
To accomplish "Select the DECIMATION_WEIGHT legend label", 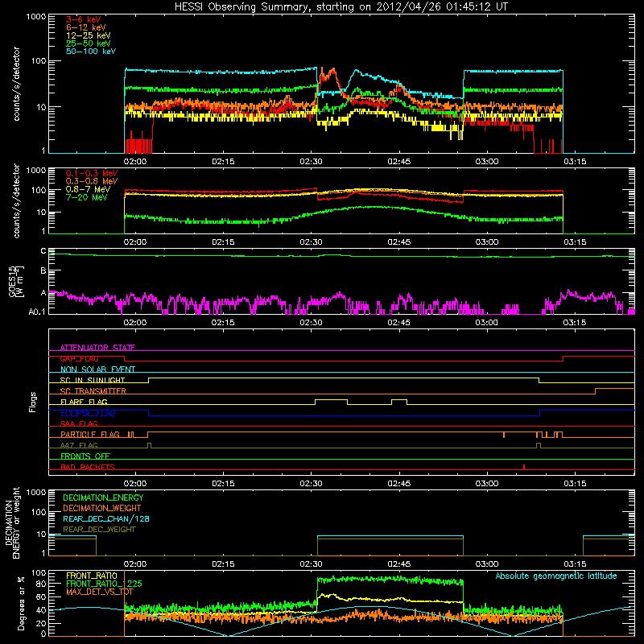I will click(102, 509).
